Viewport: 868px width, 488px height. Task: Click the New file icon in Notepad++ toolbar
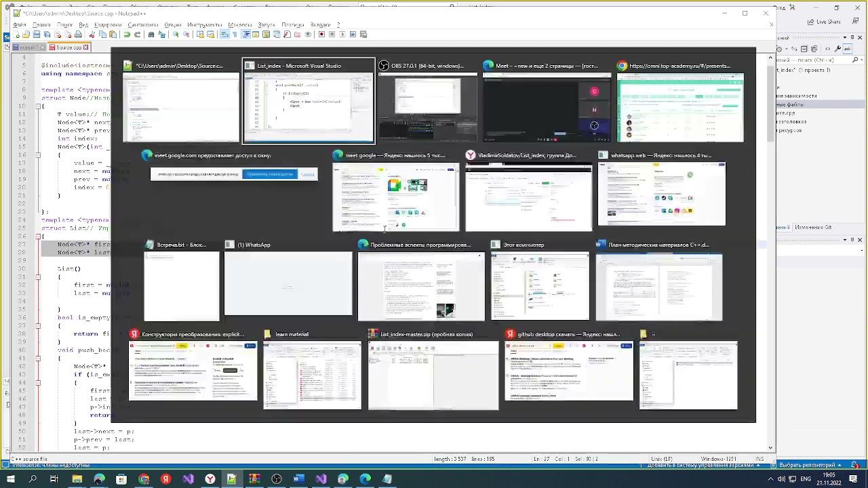pyautogui.click(x=16, y=35)
